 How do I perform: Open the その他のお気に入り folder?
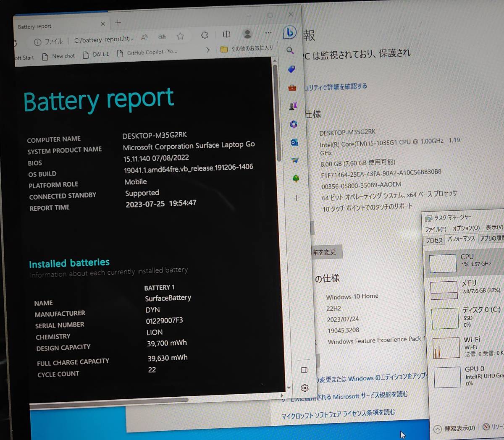click(x=247, y=49)
